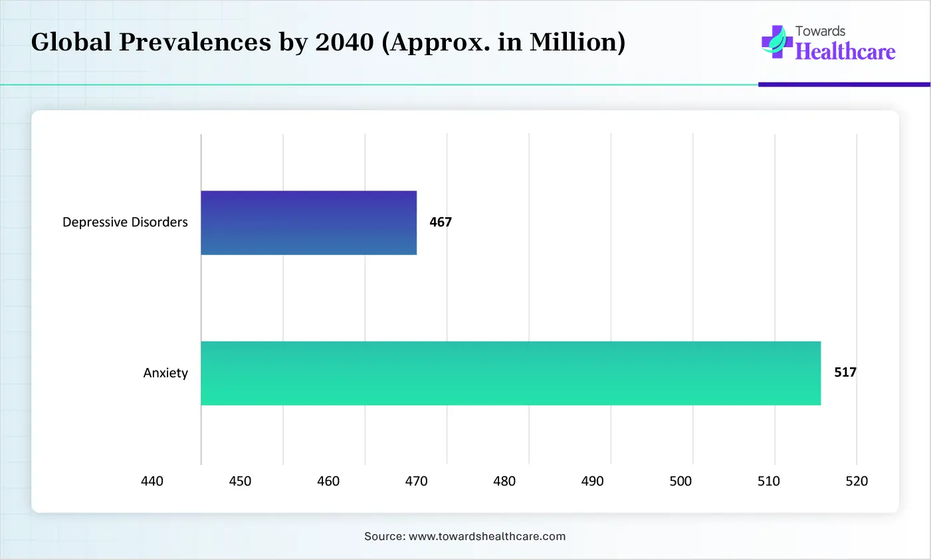The height and width of the screenshot is (560, 931).
Task: Click the 450 x-axis tick label
Action: [x=240, y=481]
